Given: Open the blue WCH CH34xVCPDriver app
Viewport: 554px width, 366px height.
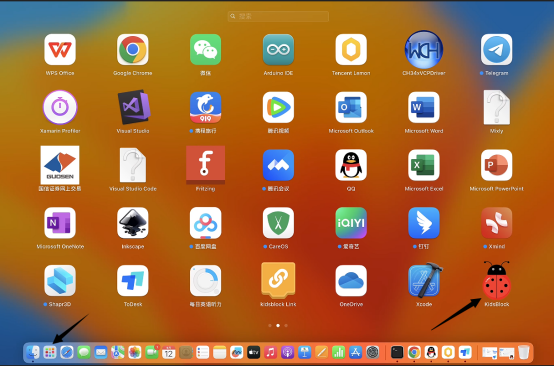Looking at the screenshot, I should [x=424, y=49].
